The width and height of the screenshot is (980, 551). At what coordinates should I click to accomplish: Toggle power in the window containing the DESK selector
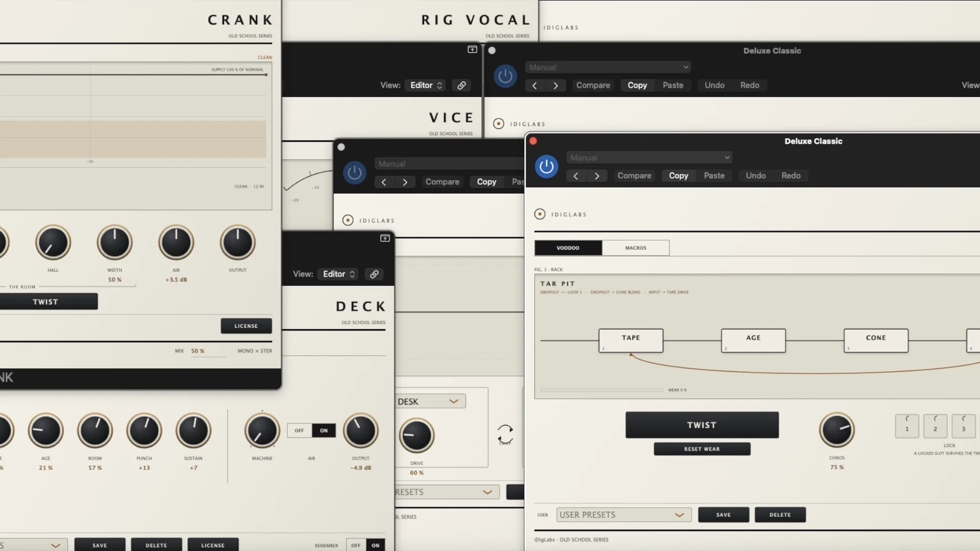[355, 173]
